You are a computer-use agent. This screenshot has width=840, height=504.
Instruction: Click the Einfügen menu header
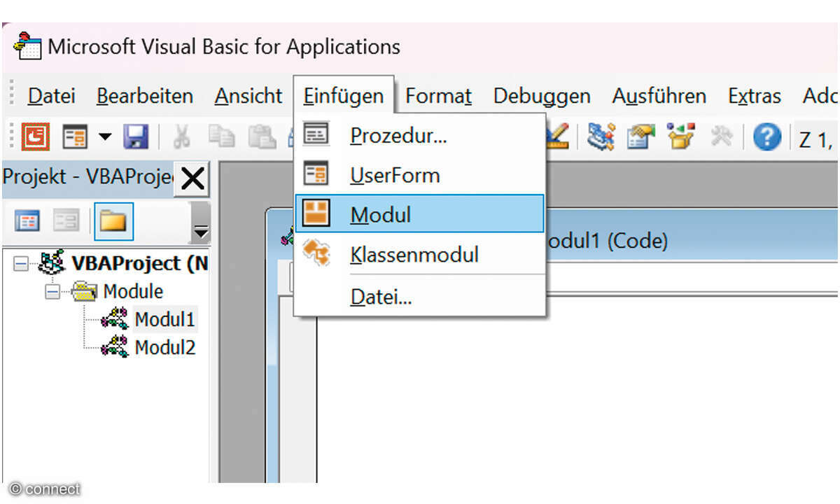click(344, 96)
